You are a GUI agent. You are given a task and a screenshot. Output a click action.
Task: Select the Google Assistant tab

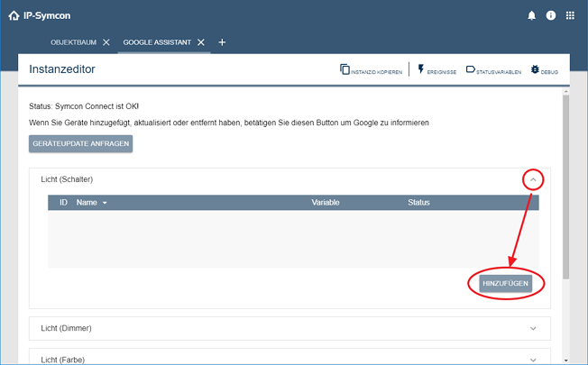pyautogui.click(x=158, y=42)
